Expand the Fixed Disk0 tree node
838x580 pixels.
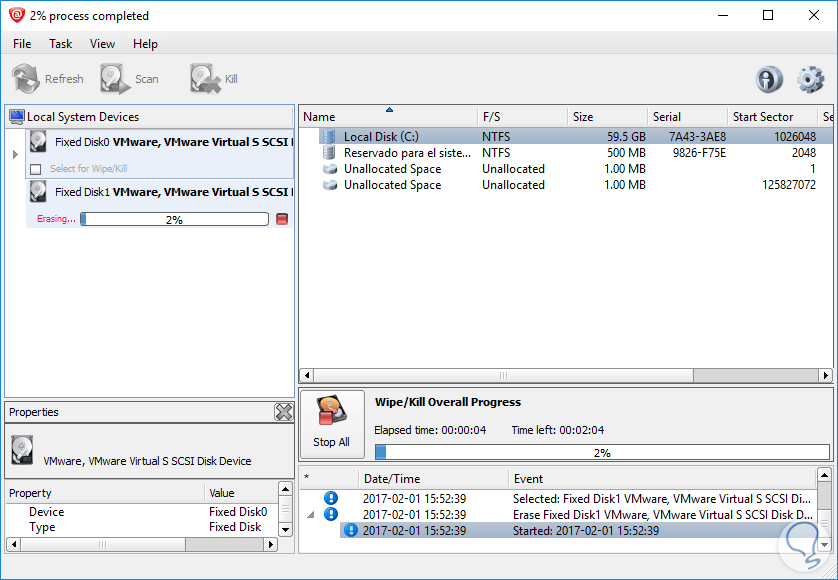pos(15,154)
